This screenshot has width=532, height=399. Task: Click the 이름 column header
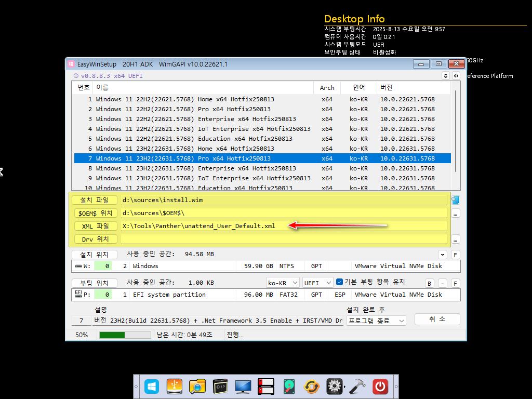[203, 87]
